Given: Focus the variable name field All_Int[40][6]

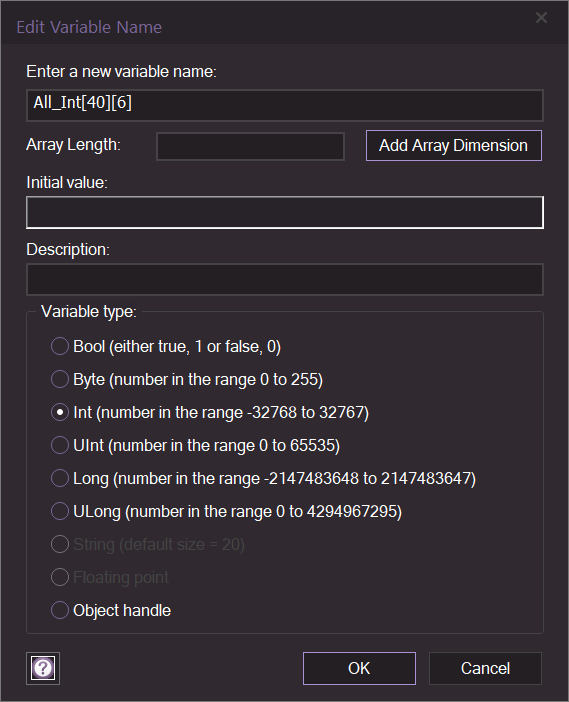Looking at the screenshot, I should point(285,105).
